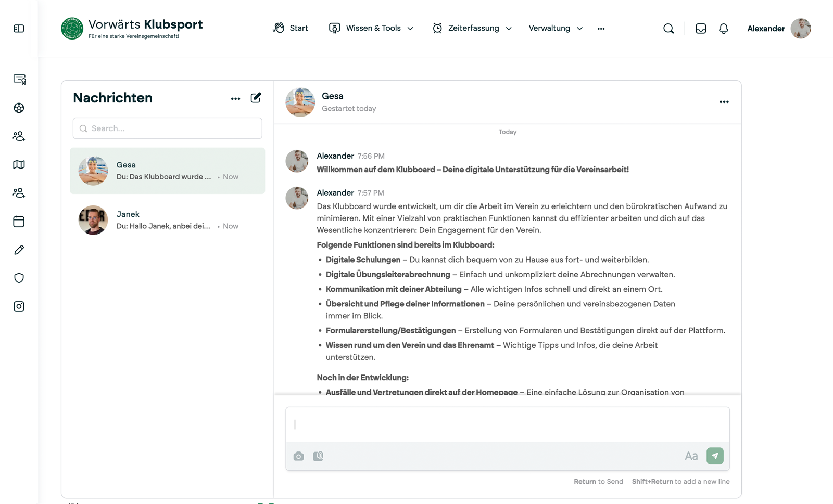Image resolution: width=833 pixels, height=504 pixels.
Task: Click the second people group sidebar icon
Action: click(19, 193)
